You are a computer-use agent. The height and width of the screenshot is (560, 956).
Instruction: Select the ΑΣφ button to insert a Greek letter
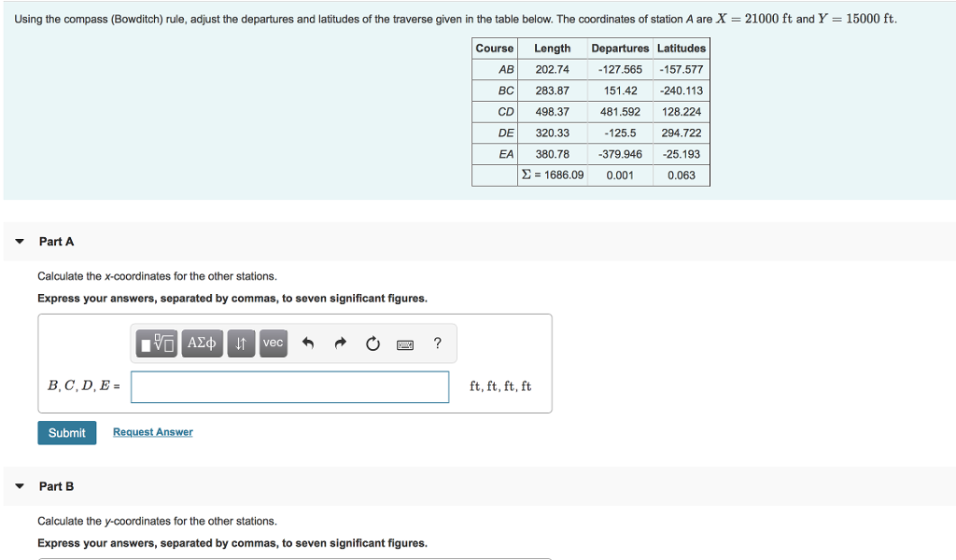(x=202, y=343)
